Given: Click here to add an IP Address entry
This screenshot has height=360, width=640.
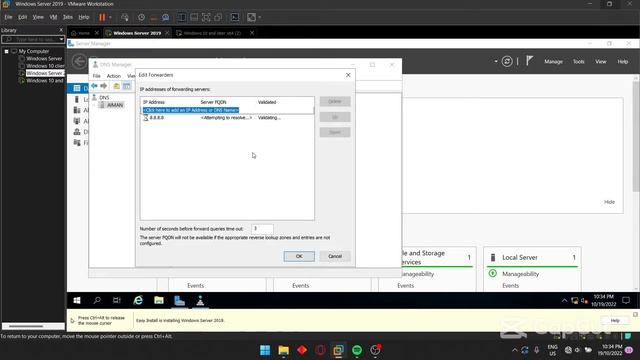Looking at the screenshot, I should click(191, 110).
